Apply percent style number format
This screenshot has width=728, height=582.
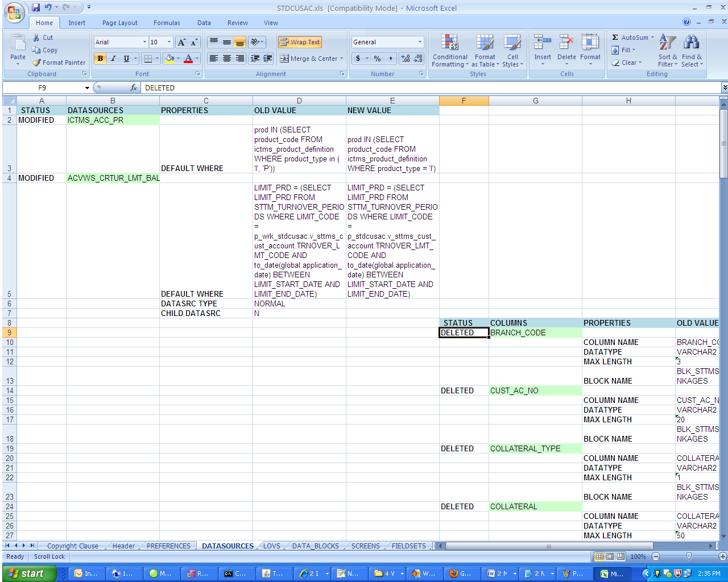377,59
